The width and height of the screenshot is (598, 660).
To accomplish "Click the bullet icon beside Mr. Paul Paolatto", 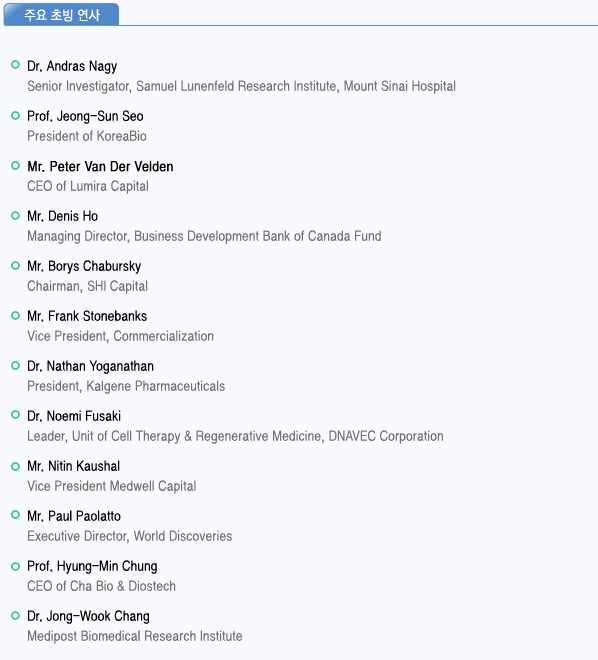I will 16,515.
